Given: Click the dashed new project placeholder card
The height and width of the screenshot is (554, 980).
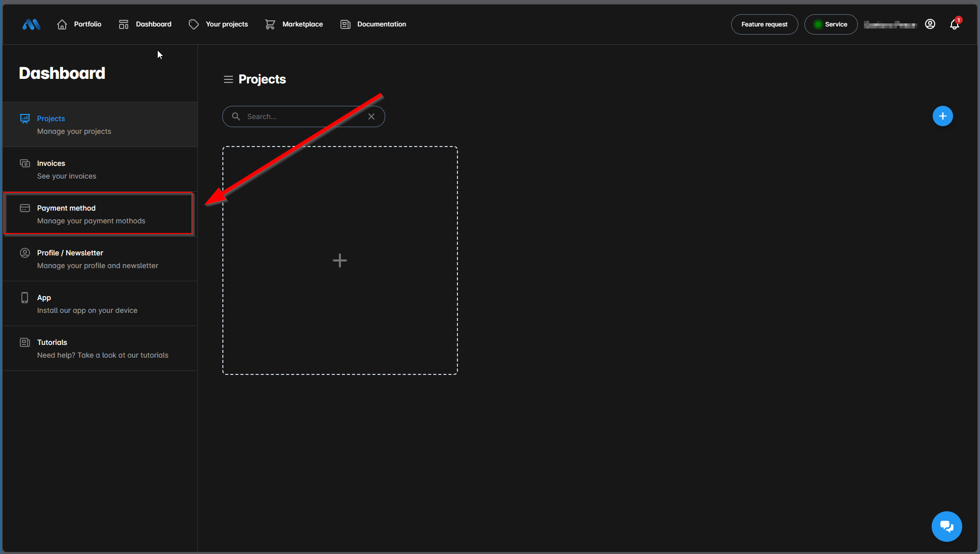Looking at the screenshot, I should coord(340,260).
